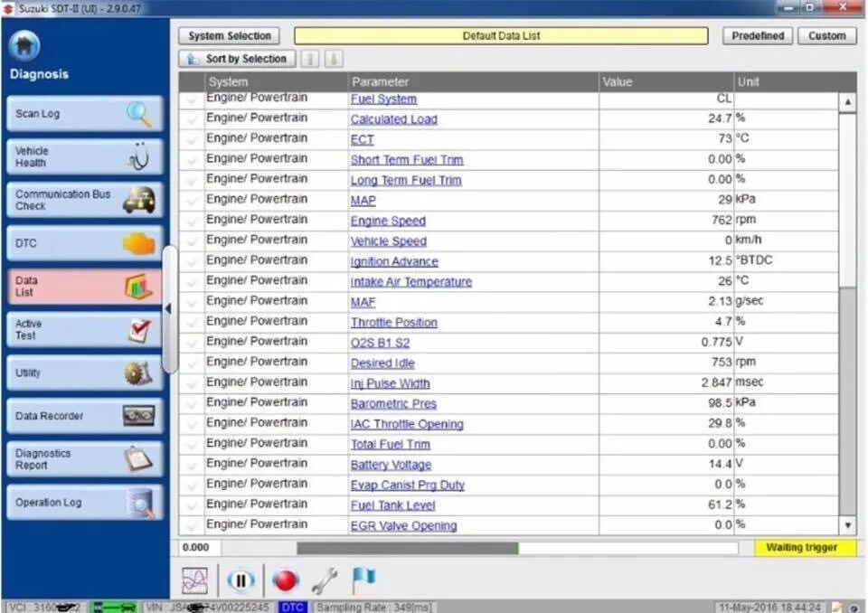Open Operation Log
This screenshot has height=613, width=868.
[85, 503]
